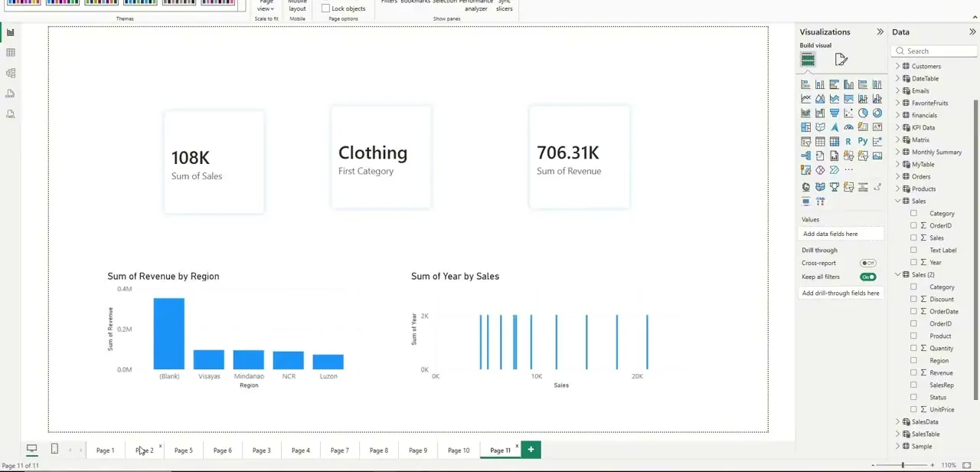Pick donut chart visual
Viewport: 980px width, 472px height.
[877, 113]
